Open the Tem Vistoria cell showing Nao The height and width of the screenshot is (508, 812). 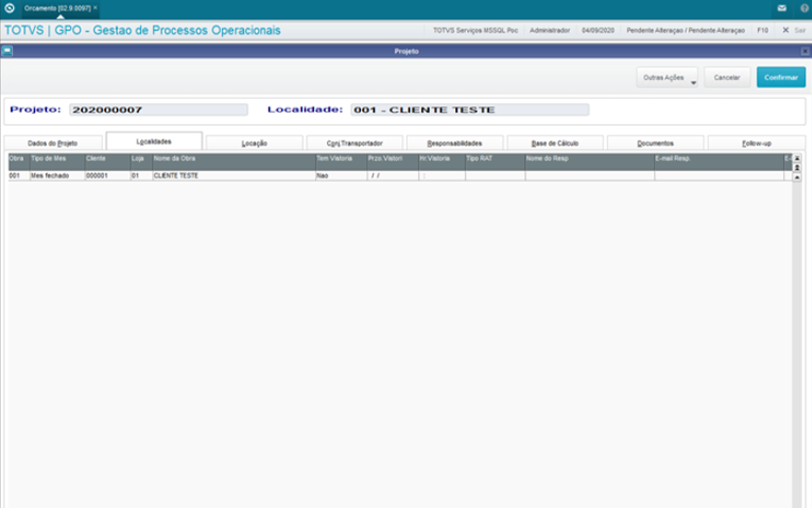[341, 176]
